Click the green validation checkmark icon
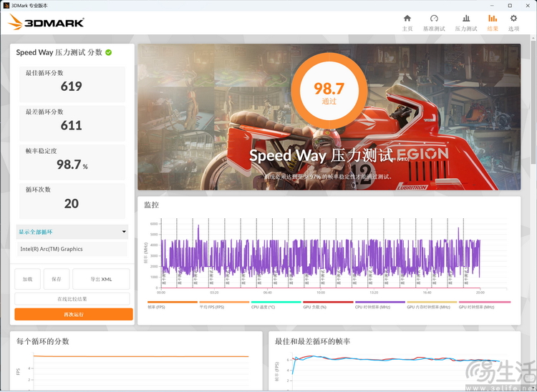The width and height of the screenshot is (537, 392). [109, 52]
